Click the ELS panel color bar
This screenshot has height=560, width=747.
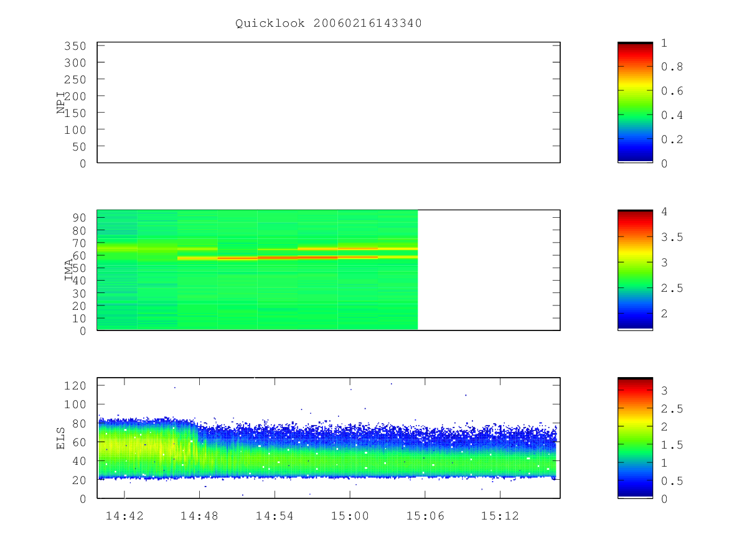[635, 438]
